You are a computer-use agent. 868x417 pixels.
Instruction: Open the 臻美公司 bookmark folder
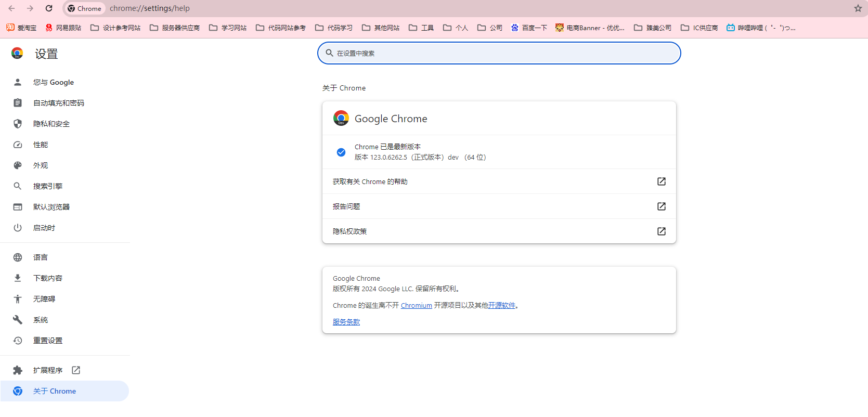653,28
